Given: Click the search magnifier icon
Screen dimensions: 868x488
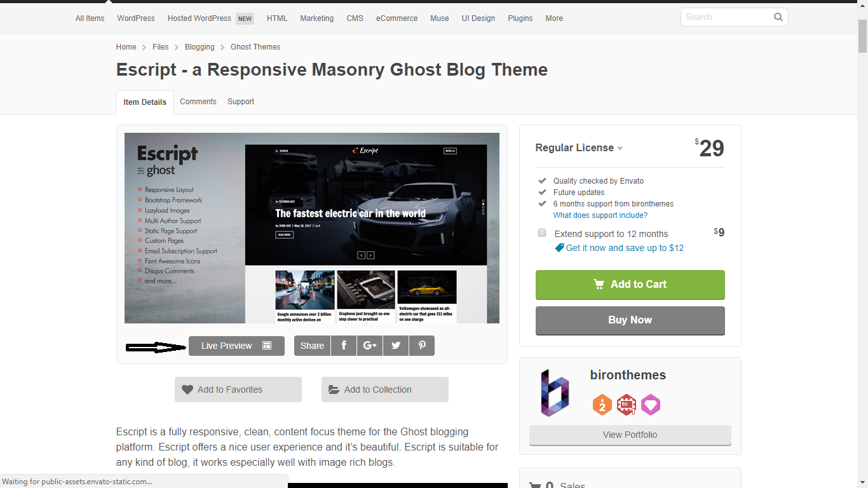Looking at the screenshot, I should [x=778, y=17].
